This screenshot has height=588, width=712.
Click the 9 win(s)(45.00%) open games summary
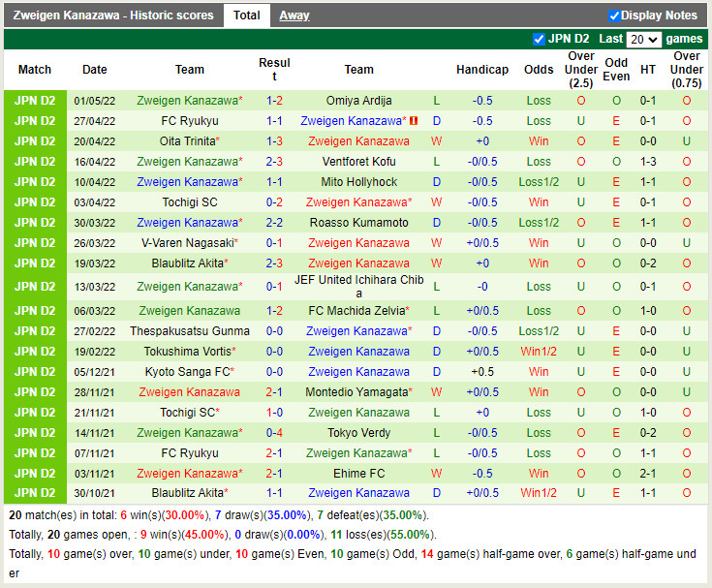[x=184, y=535]
